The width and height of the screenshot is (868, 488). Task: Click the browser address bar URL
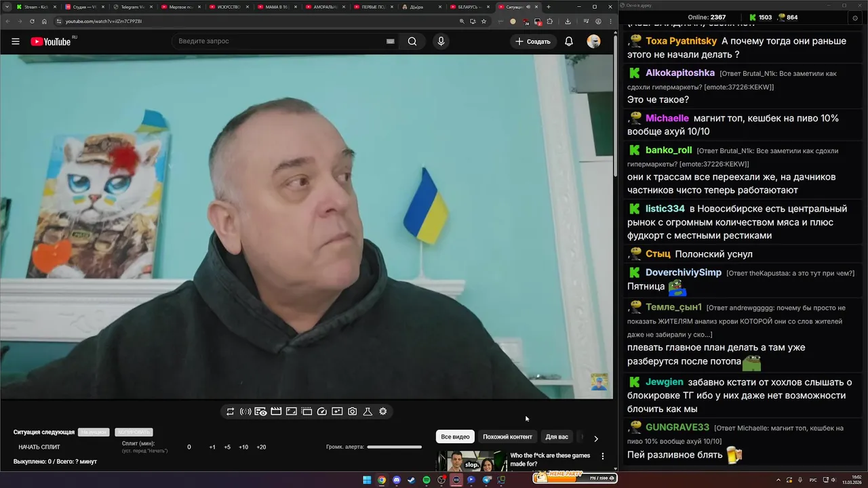pos(104,21)
